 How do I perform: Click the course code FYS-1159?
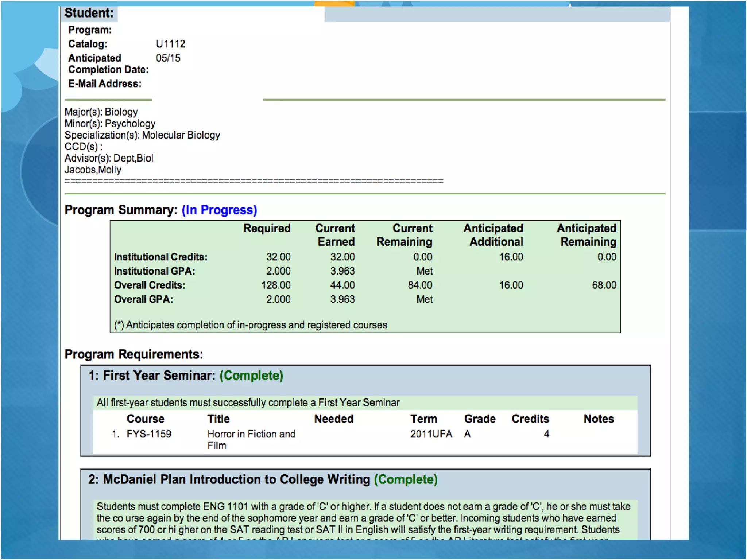click(149, 434)
